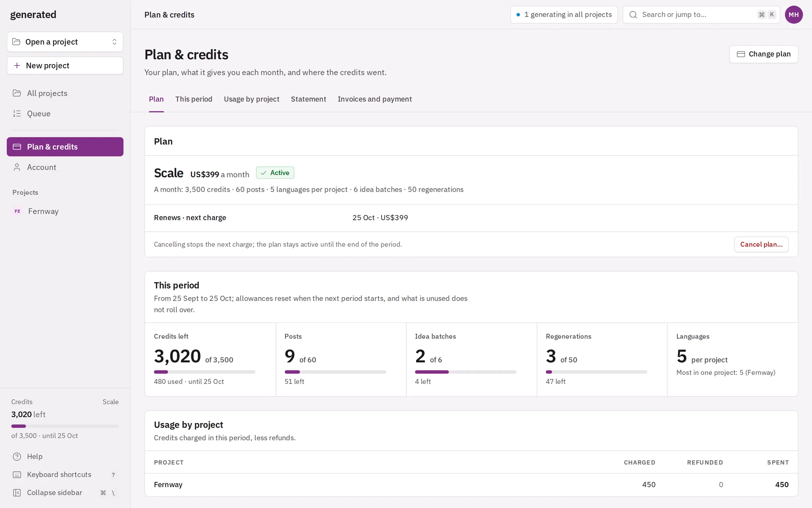The image size is (812, 508).
Task: Click the Account label in the sidebar
Action: [x=42, y=167]
